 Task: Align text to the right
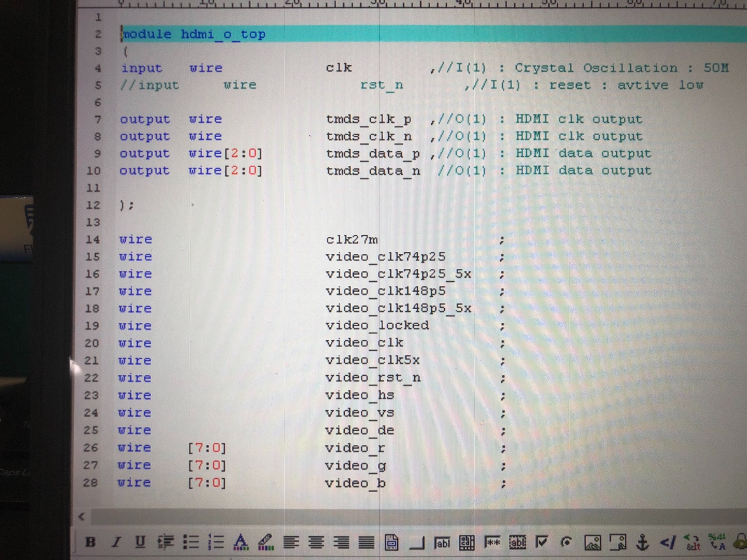pyautogui.click(x=341, y=542)
